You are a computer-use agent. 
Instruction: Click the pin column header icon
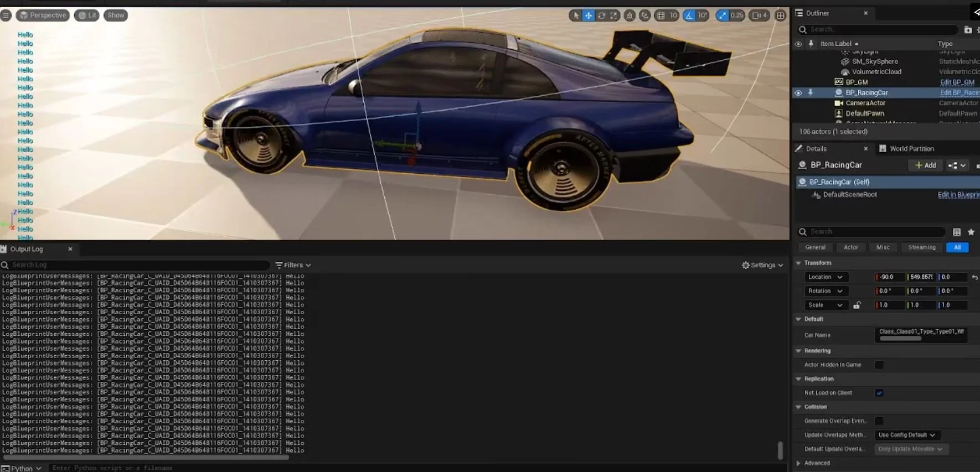(811, 44)
